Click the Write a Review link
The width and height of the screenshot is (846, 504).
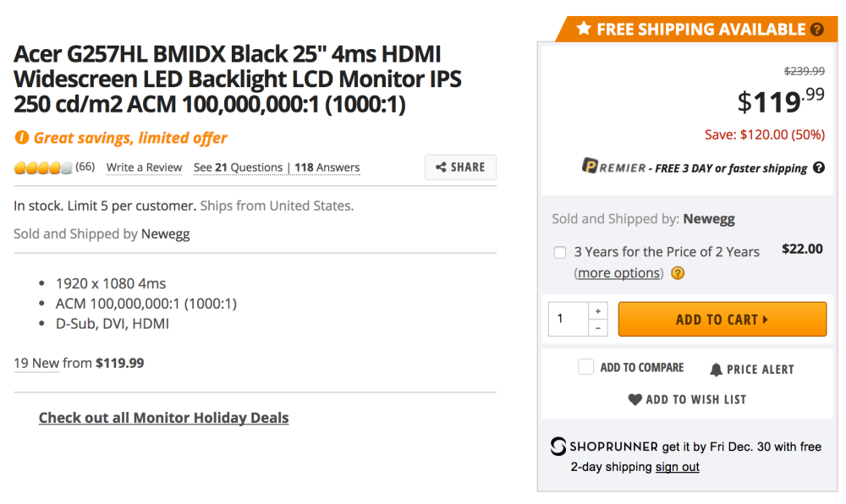144,167
